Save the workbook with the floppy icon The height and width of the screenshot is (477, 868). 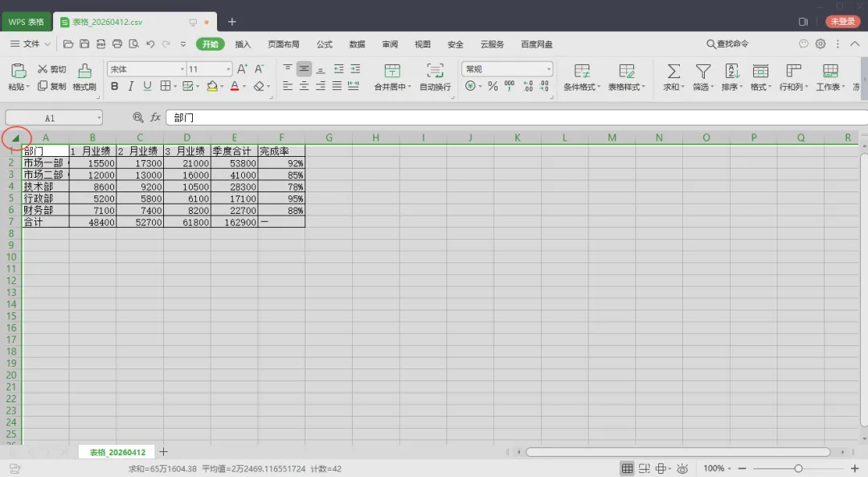click(84, 43)
